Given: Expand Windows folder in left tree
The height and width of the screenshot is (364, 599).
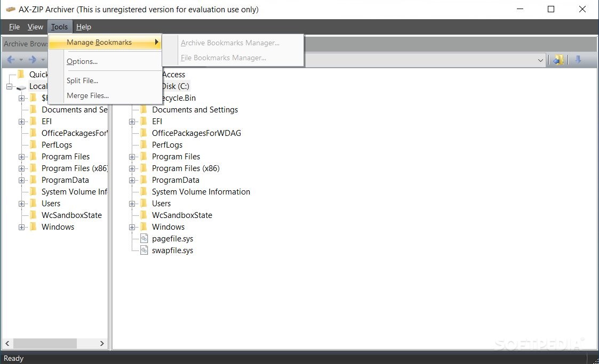Looking at the screenshot, I should (x=21, y=228).
